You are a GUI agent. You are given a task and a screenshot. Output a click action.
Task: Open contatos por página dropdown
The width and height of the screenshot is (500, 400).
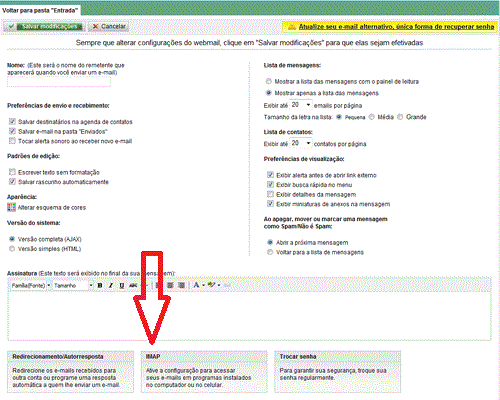301,143
